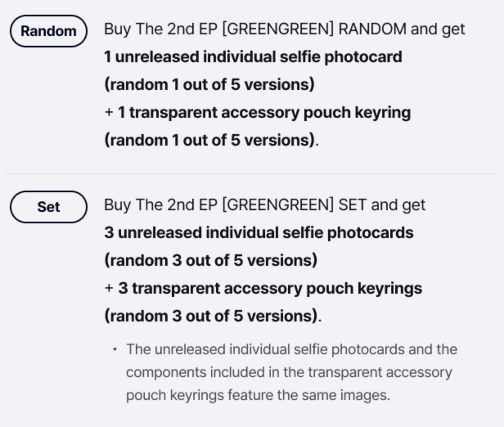Viewport: 504px width, 427px height.
Task: Click the '+ 1 transparent accessory pouch keyring' line
Action: click(258, 112)
